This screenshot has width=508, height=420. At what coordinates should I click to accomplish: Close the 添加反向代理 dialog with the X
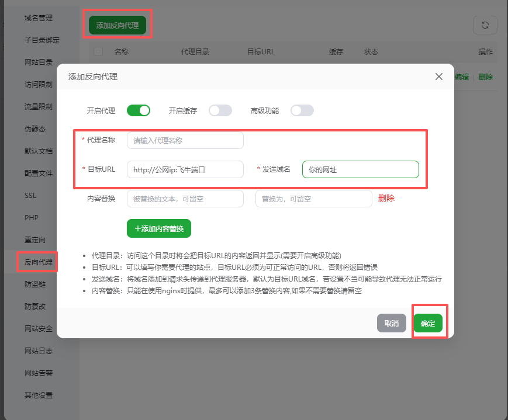[x=438, y=77]
